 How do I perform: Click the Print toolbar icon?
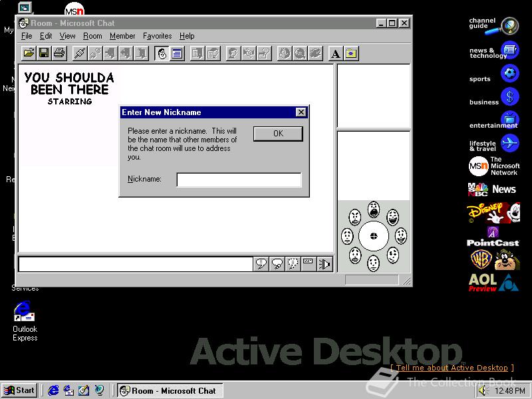pos(59,53)
